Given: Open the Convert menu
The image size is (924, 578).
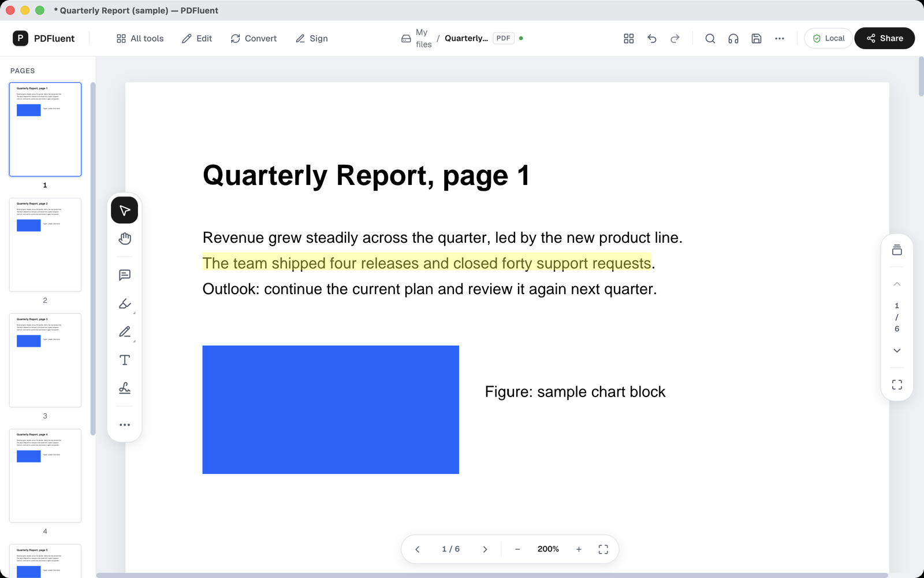Looking at the screenshot, I should point(254,38).
